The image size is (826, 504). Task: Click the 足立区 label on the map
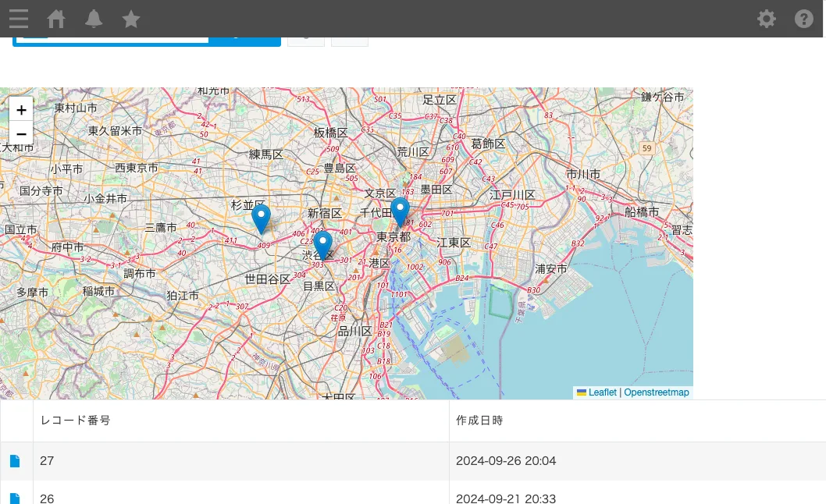click(440, 100)
